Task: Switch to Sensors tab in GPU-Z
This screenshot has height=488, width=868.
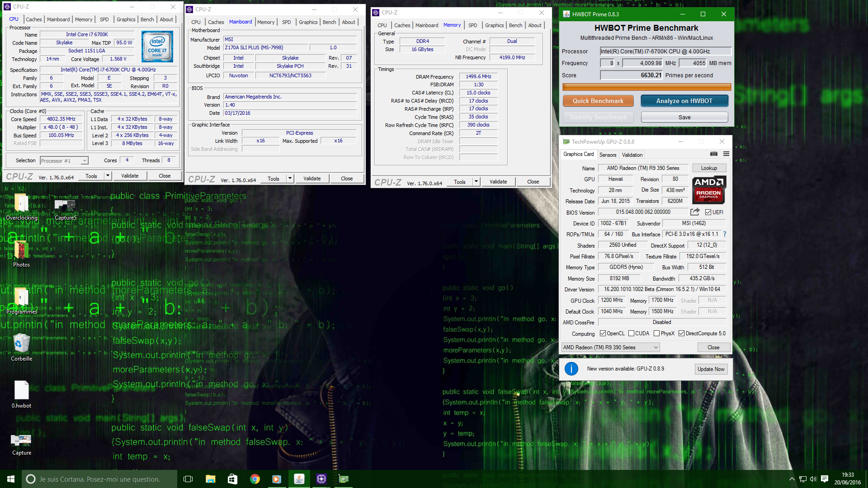Action: tap(608, 155)
